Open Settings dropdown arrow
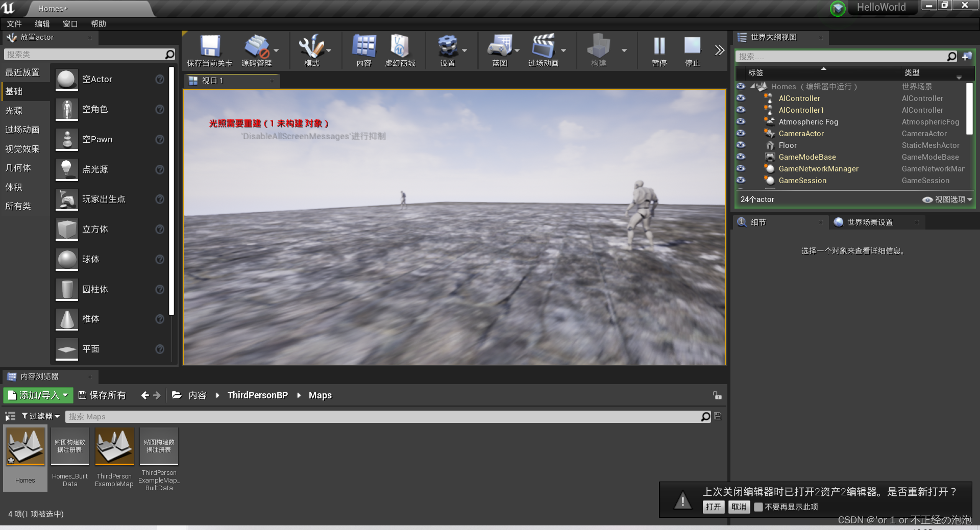The image size is (980, 530). 464,51
